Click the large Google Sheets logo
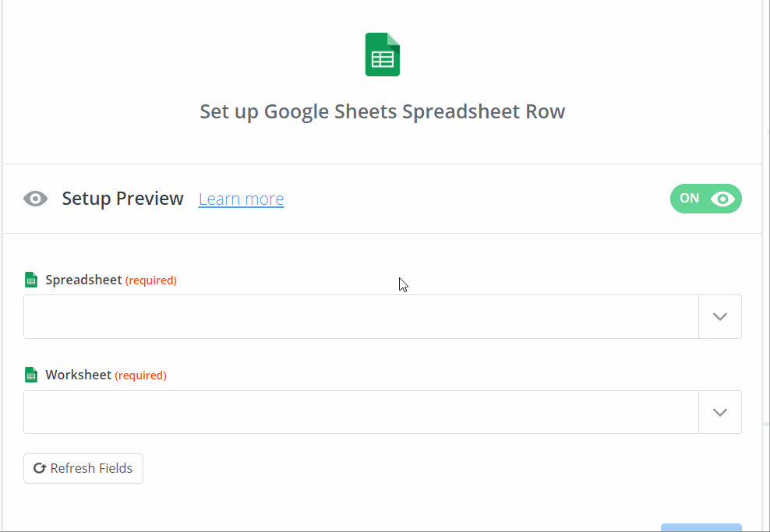770x532 pixels. [383, 55]
